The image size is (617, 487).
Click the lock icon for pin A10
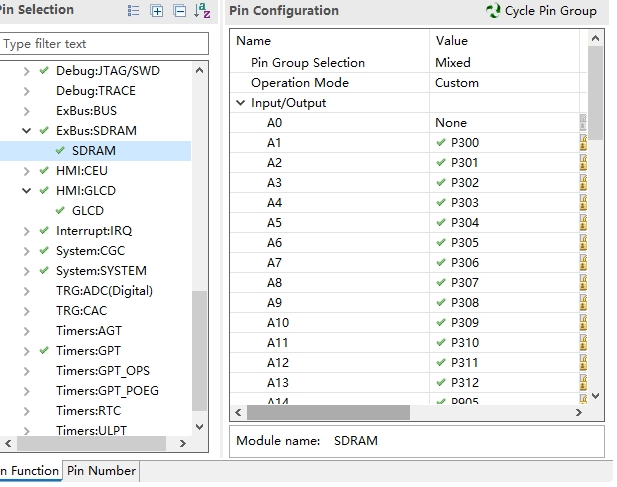tap(583, 323)
